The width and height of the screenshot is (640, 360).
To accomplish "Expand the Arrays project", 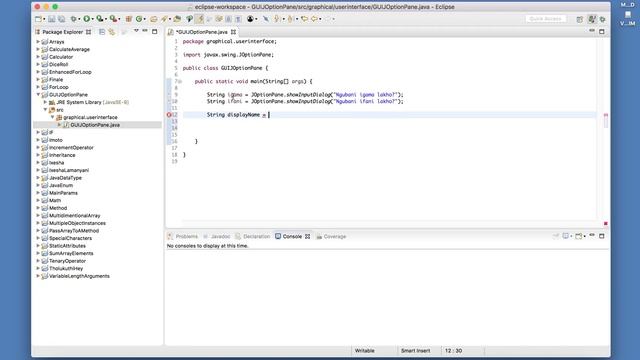I will pyautogui.click(x=38, y=42).
